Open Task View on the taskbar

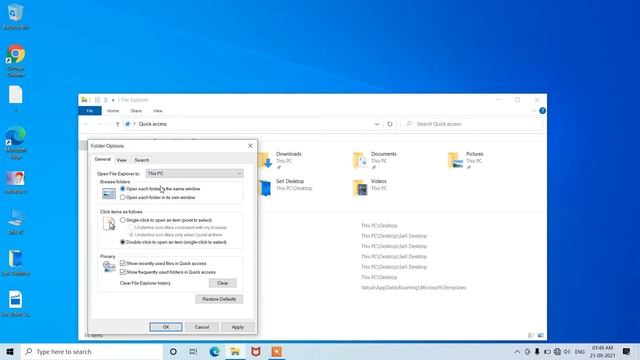click(x=193, y=351)
